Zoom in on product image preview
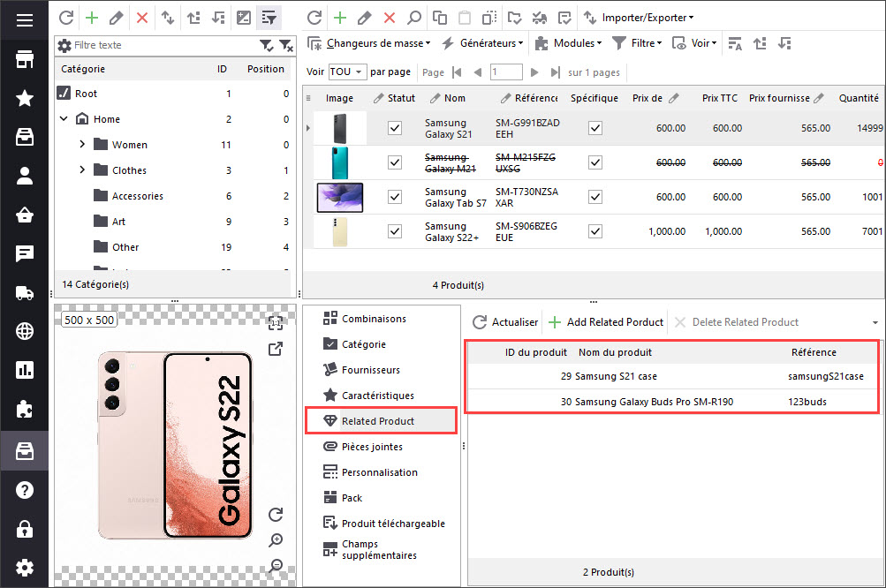This screenshot has height=588, width=886. coord(276,540)
